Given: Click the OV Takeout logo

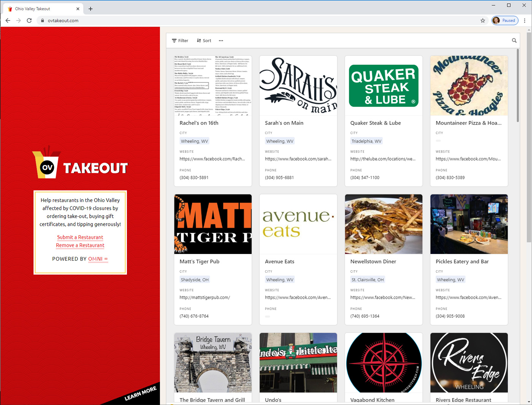Looking at the screenshot, I should click(80, 162).
